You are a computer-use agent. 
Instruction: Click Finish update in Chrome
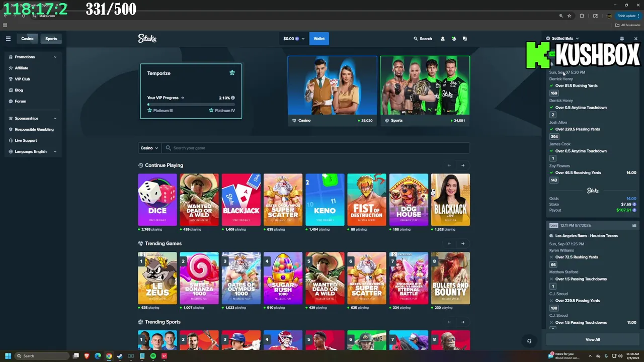(627, 16)
